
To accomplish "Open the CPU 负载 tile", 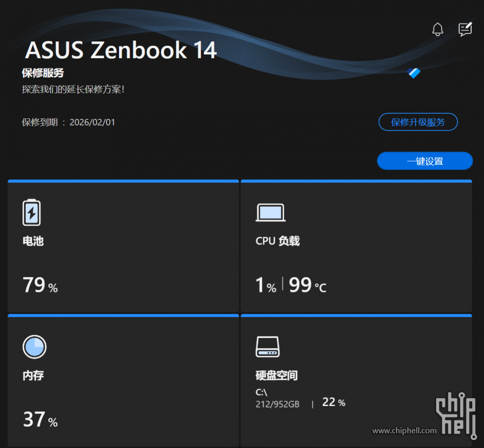I will coord(356,246).
